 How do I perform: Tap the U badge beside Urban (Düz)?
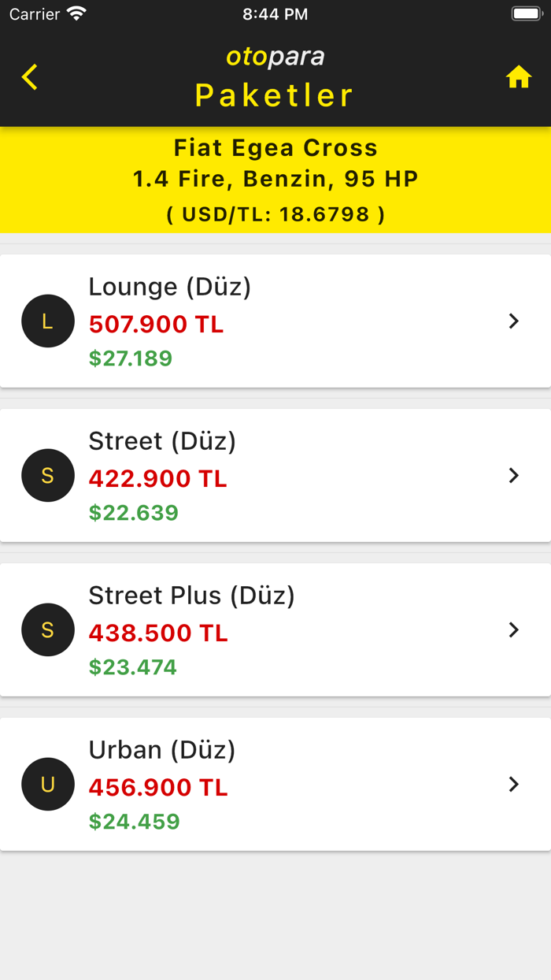47,785
